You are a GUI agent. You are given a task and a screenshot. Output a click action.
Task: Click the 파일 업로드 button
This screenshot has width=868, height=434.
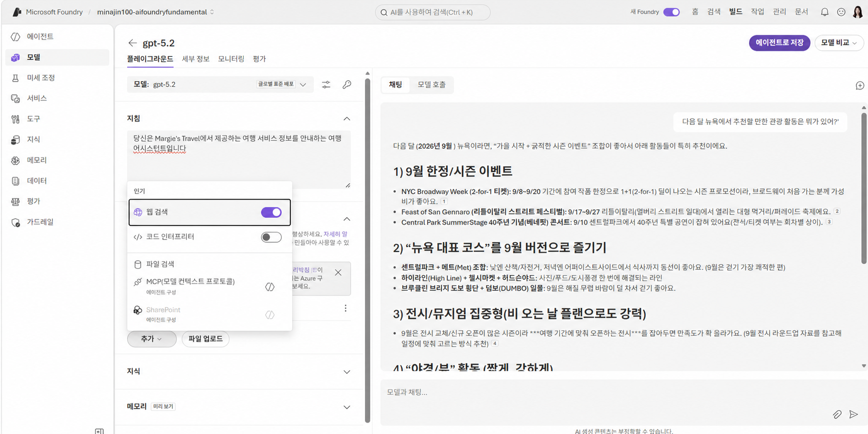(206, 339)
